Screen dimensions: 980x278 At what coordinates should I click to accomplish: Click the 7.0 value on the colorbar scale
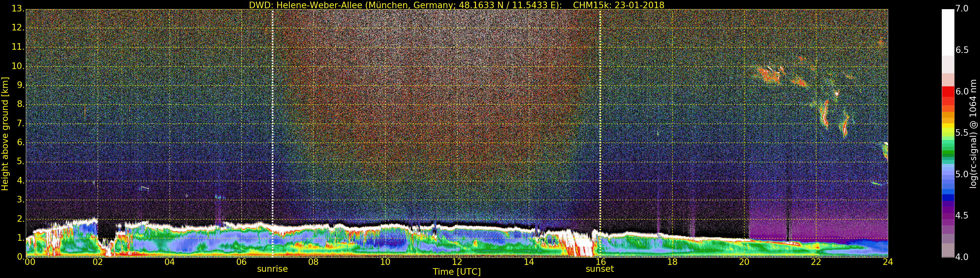click(x=962, y=9)
